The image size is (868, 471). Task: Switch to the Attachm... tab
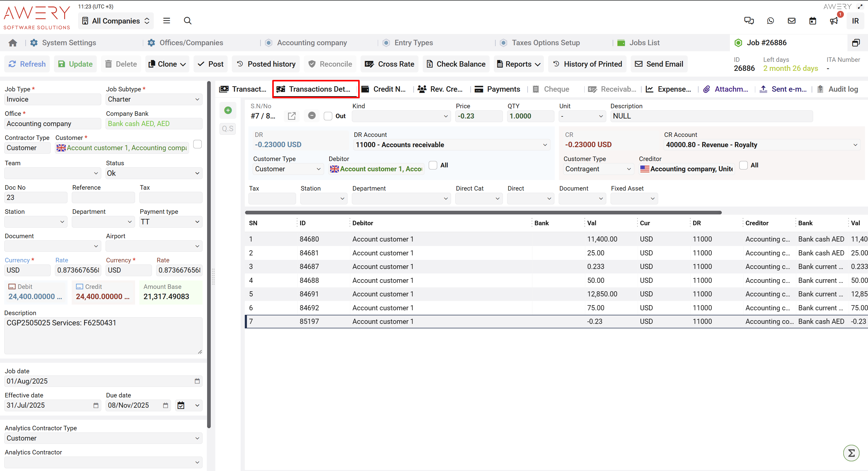(x=725, y=89)
